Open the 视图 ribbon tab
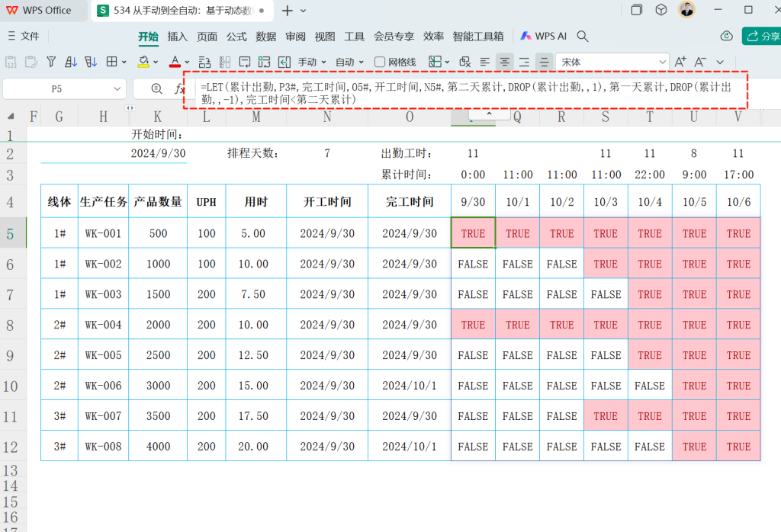This screenshot has height=532, width=781. click(x=325, y=37)
